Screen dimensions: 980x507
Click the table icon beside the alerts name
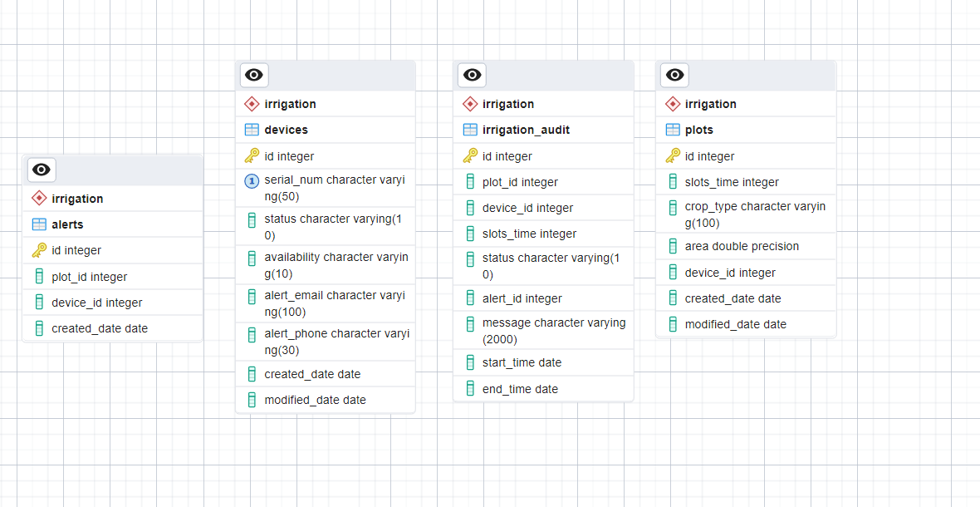39,223
